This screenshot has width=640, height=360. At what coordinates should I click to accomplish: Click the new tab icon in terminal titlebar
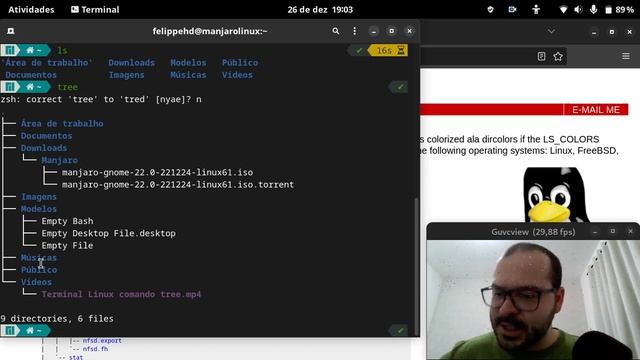coord(11,31)
